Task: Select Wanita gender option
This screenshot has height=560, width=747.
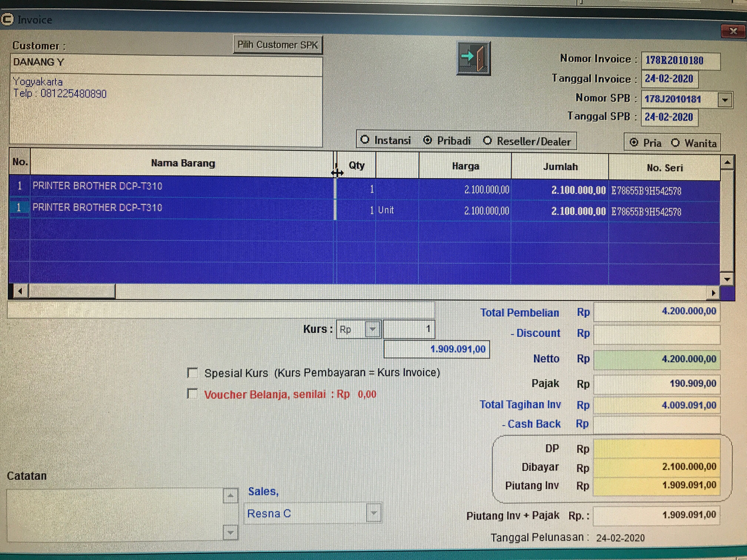Action: click(675, 143)
